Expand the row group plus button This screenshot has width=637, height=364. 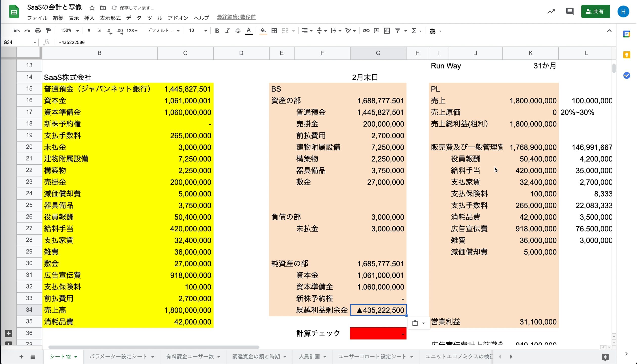point(9,333)
